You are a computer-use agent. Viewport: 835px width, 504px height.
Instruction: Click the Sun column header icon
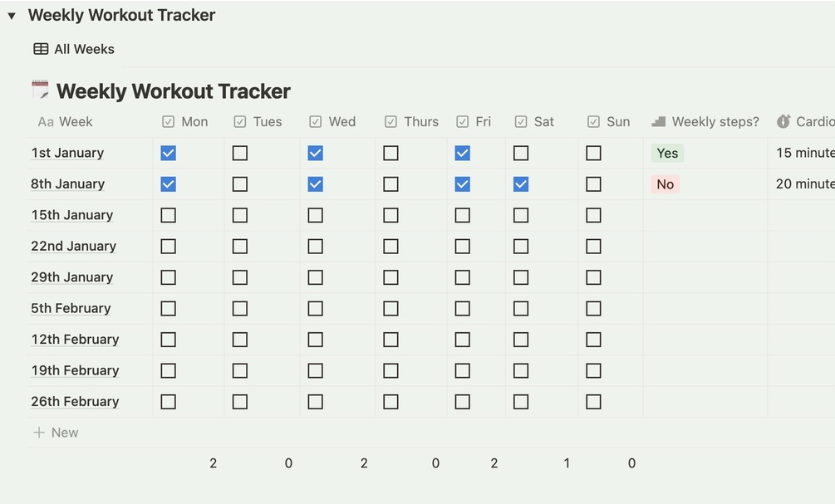pos(593,122)
